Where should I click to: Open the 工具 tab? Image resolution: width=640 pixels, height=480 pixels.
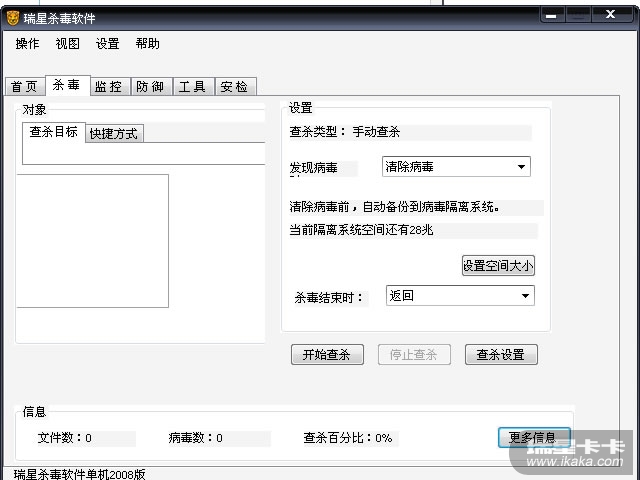point(193,87)
